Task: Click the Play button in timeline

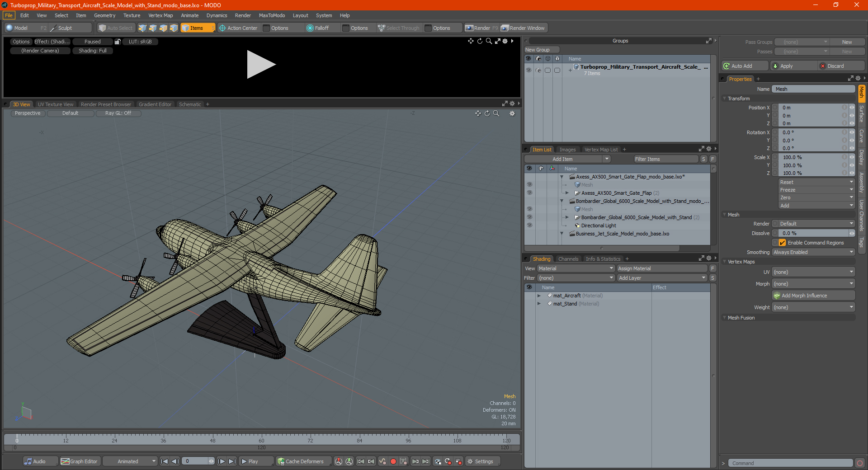Action: coord(256,461)
